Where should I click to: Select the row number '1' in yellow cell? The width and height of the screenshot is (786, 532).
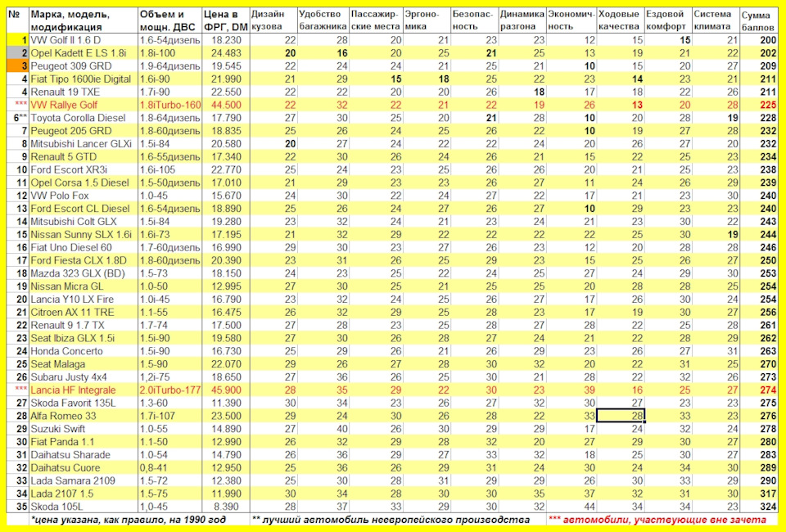click(x=17, y=40)
